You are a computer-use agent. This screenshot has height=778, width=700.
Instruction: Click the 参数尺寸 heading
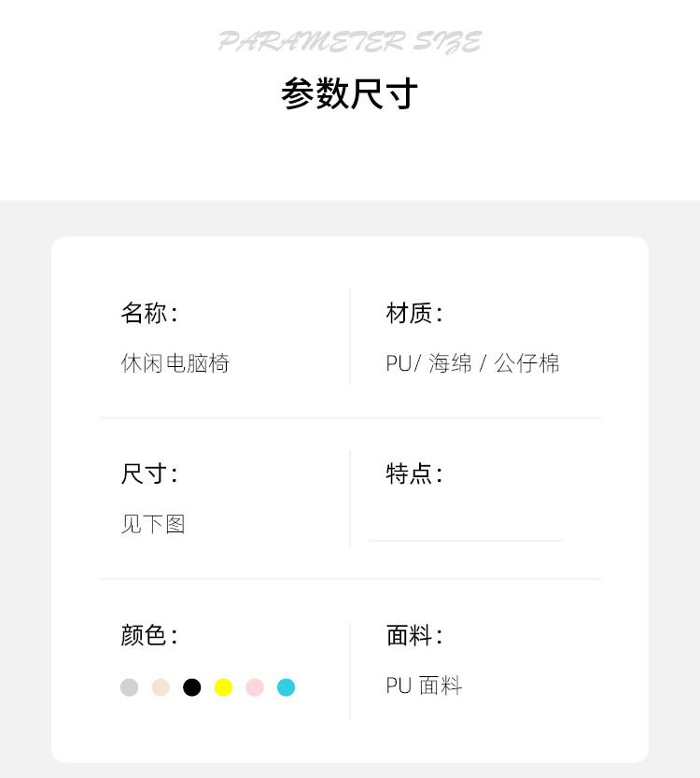pos(349,94)
